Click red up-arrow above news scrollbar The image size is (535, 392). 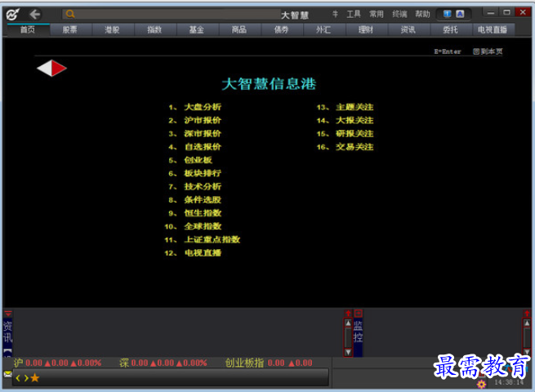(x=348, y=313)
